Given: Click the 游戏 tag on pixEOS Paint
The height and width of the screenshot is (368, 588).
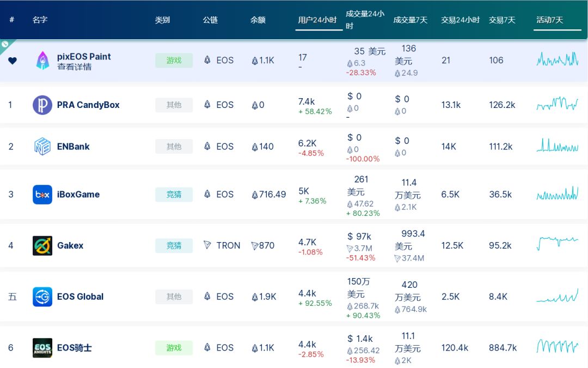Looking at the screenshot, I should click(x=174, y=61).
